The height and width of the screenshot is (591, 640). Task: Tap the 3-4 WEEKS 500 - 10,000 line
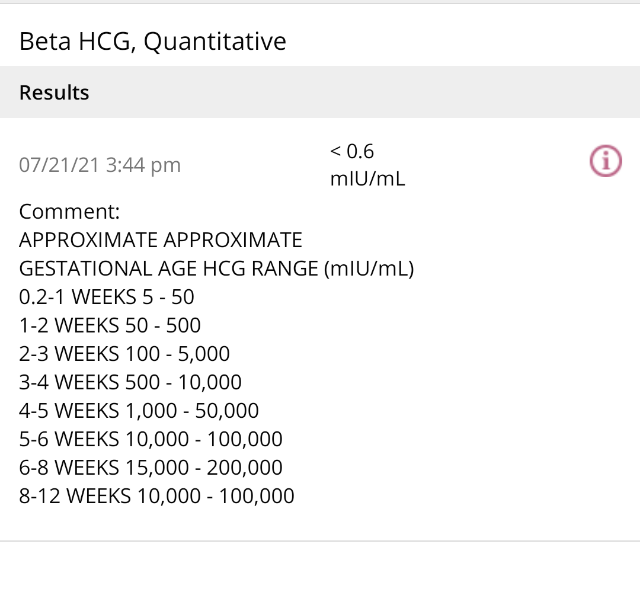click(130, 382)
